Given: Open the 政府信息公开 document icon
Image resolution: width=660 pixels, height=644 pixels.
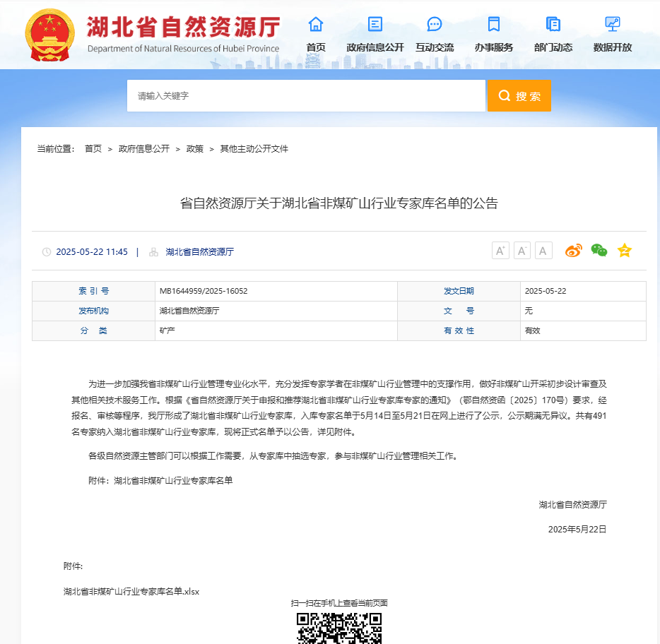Looking at the screenshot, I should (375, 24).
